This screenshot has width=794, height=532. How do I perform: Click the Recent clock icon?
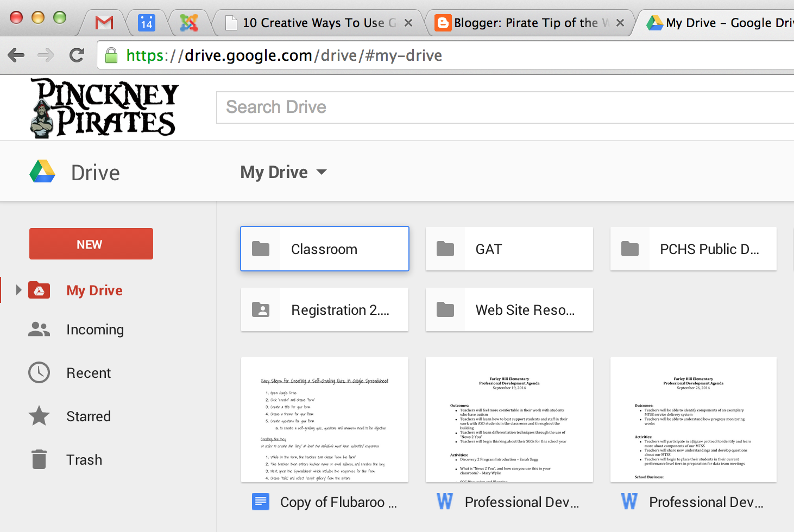coord(39,372)
